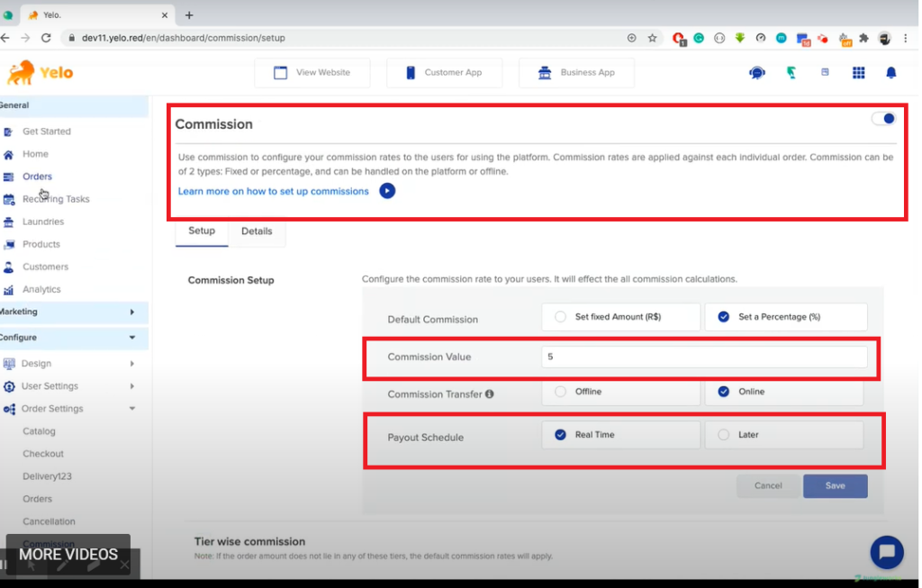This screenshot has height=588, width=922.
Task: Click the Cancel button
Action: tap(768, 485)
